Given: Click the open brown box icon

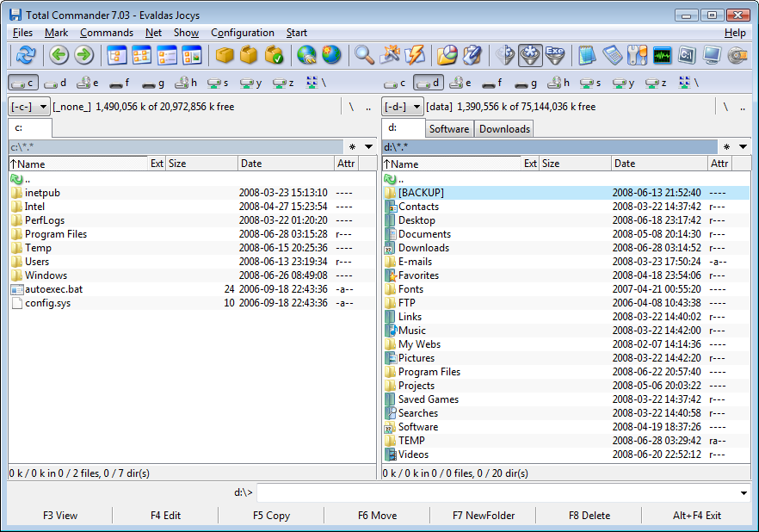Looking at the screenshot, I should 249,55.
